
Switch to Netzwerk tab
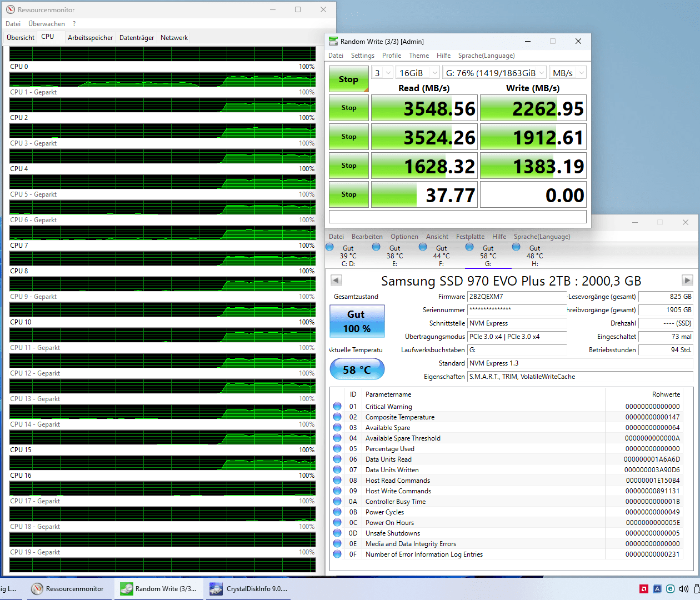click(174, 38)
